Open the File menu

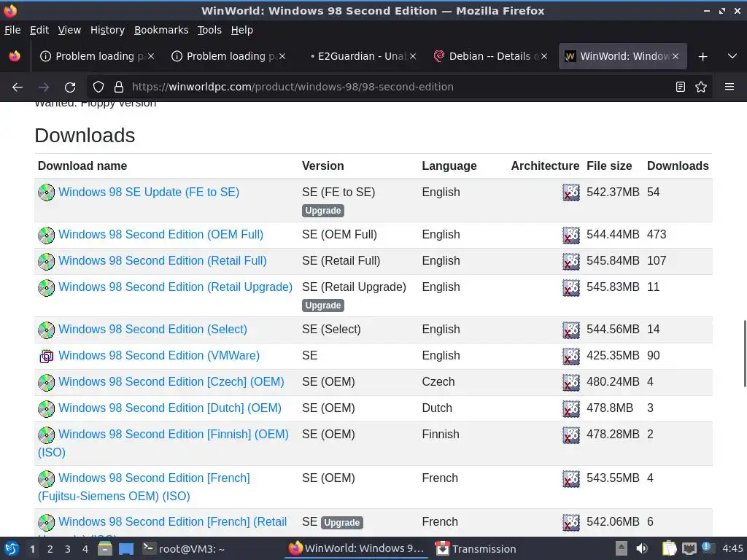pyautogui.click(x=12, y=30)
